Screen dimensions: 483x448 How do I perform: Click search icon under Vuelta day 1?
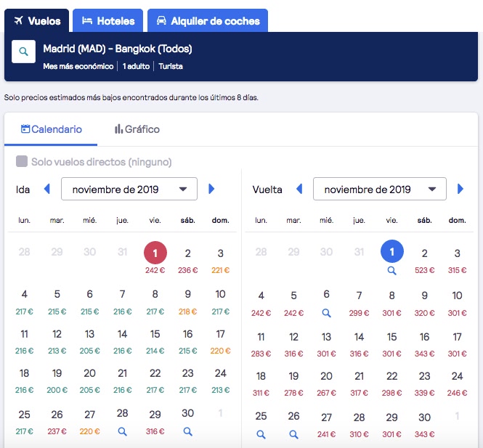tap(391, 271)
